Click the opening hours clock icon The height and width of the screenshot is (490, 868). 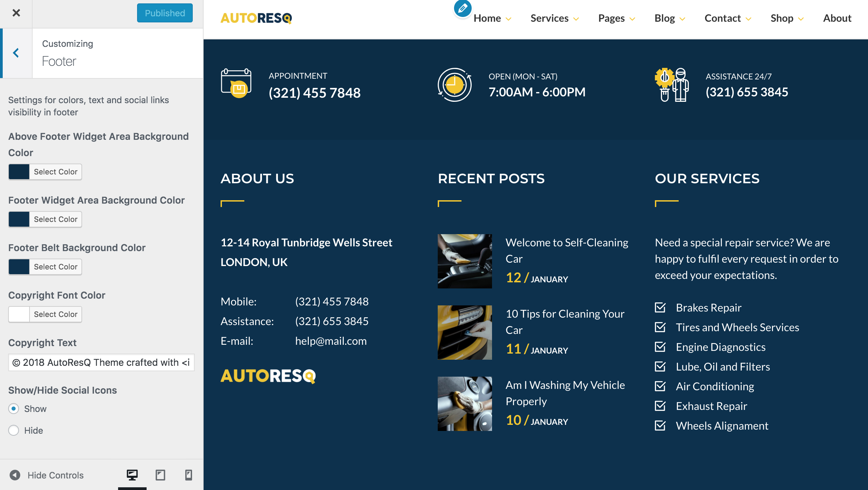[455, 85]
